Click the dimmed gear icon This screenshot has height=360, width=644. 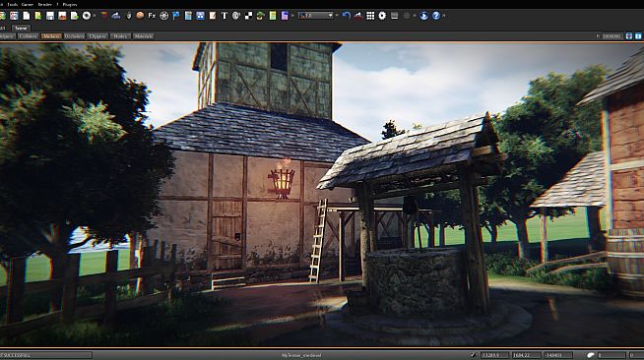click(x=407, y=16)
